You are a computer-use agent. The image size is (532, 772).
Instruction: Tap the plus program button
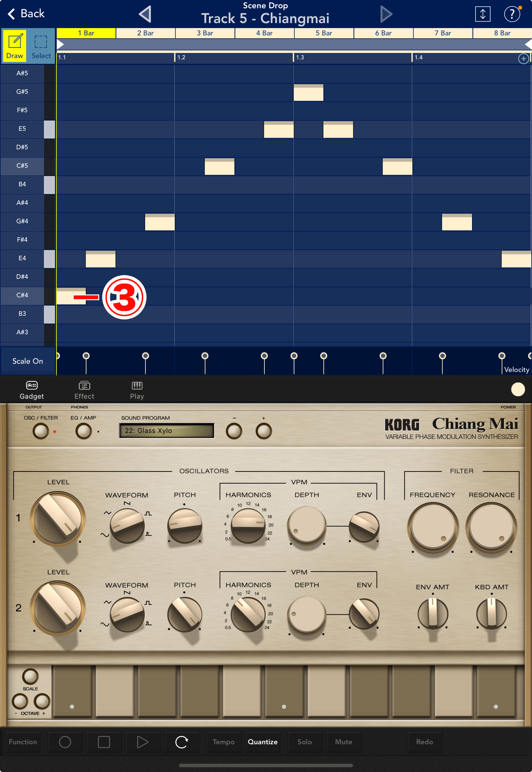point(263,431)
